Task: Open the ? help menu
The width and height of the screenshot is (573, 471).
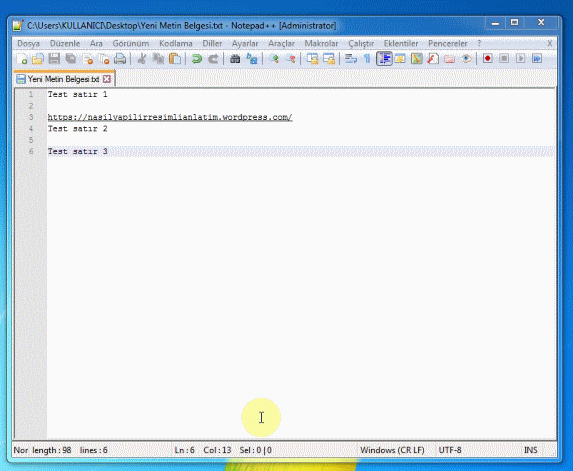Action: 479,43
